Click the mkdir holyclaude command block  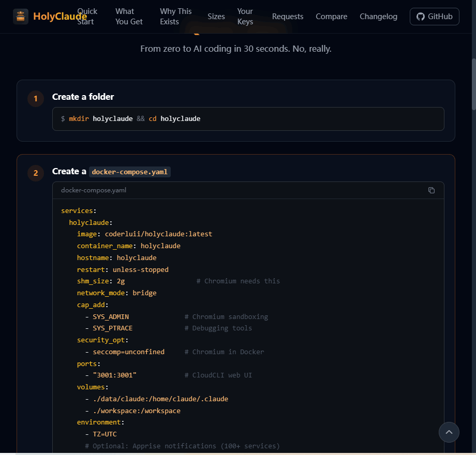click(x=248, y=119)
